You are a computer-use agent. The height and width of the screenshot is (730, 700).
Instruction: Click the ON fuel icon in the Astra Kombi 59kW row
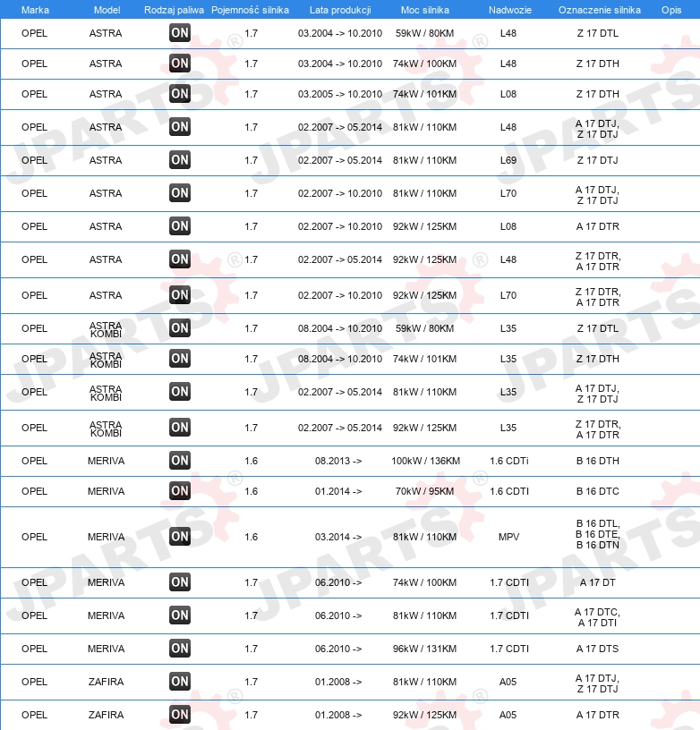point(180,328)
